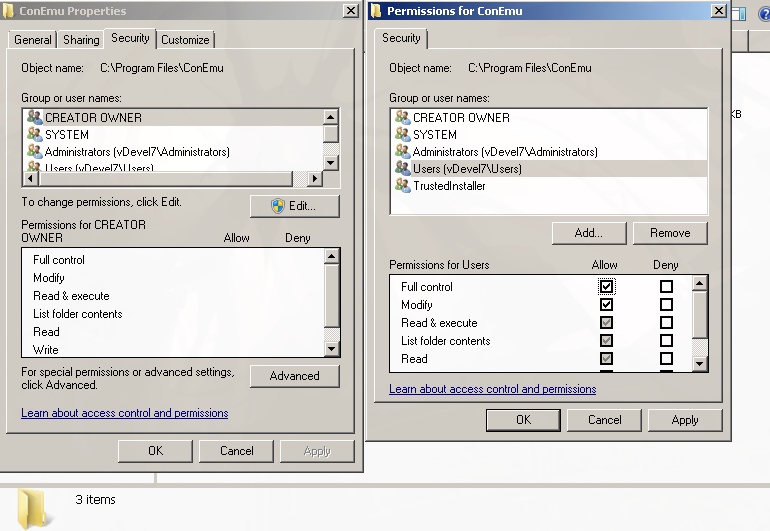Toggle Allow checkbox for Read & execute

coord(606,322)
